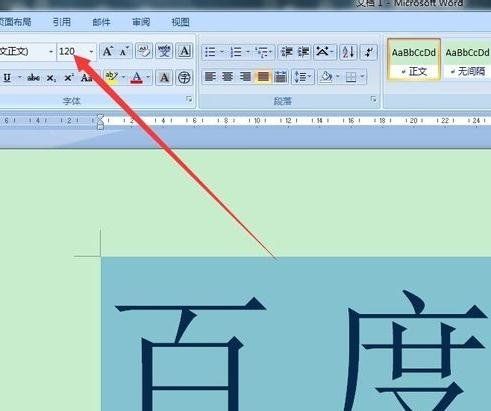The width and height of the screenshot is (491, 411).
Task: Open the Enclose Characters tool
Action: click(184, 78)
